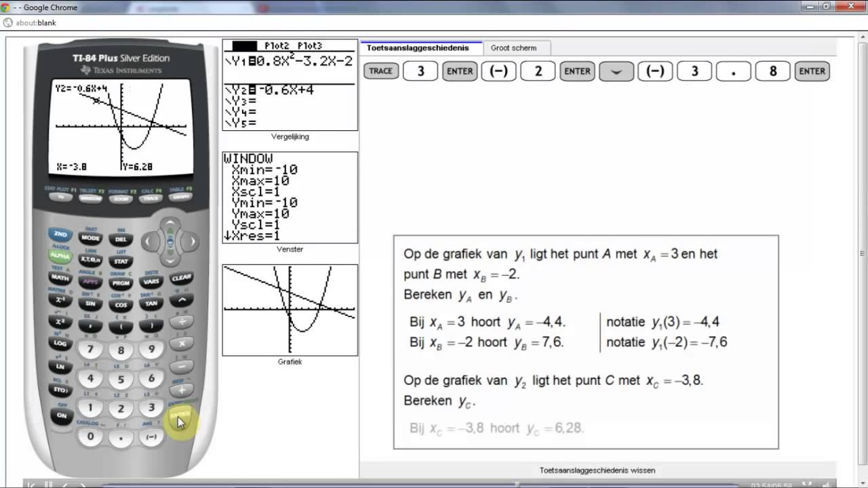Click the ZOOM key on the calculator

click(121, 199)
